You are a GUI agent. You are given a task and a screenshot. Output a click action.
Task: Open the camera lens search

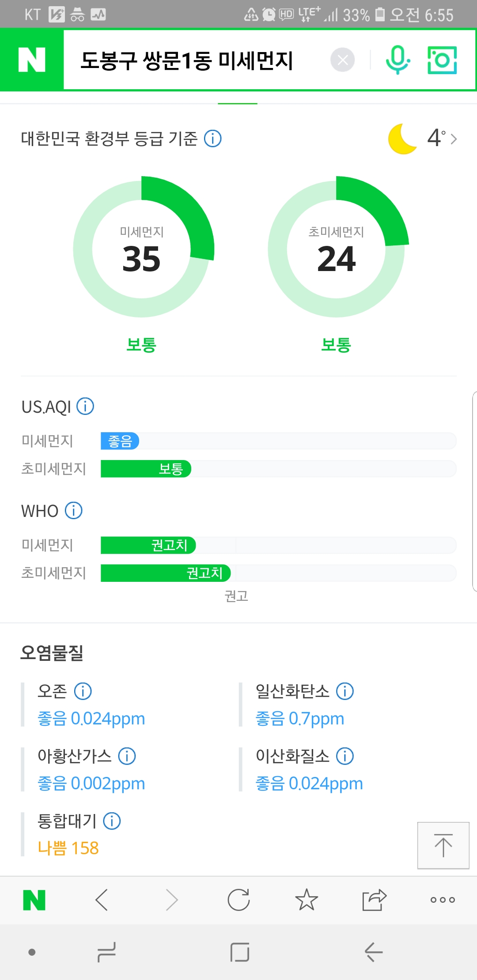tap(442, 60)
